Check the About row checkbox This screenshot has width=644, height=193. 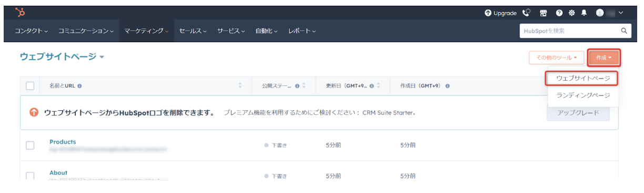(30, 176)
